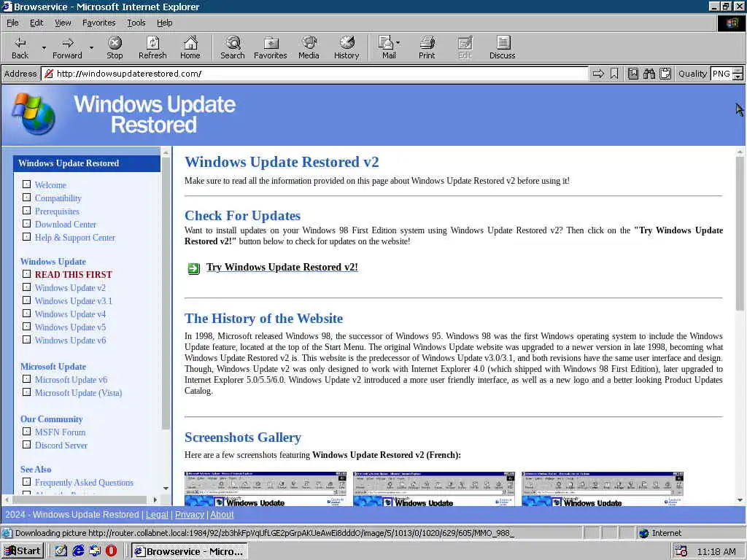Open the Favorites toolbar button
The image size is (747, 560).
(271, 47)
